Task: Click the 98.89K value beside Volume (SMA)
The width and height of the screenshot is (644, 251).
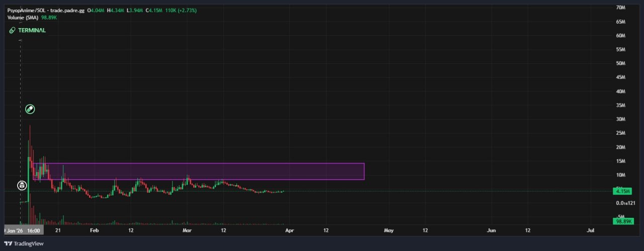Action: pyautogui.click(x=49, y=18)
